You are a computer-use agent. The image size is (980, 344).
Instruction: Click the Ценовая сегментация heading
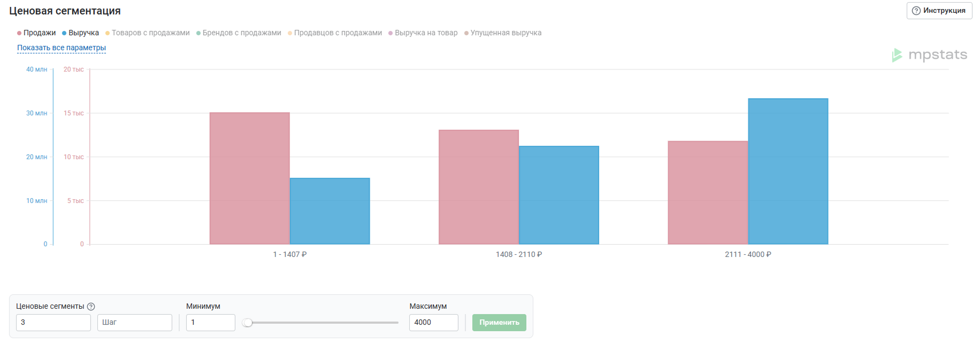65,11
